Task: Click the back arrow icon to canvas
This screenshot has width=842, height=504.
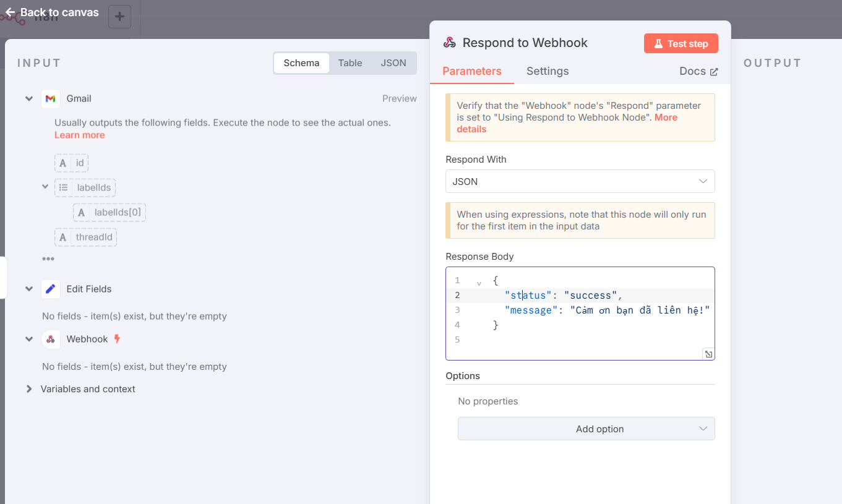Action: tap(10, 12)
